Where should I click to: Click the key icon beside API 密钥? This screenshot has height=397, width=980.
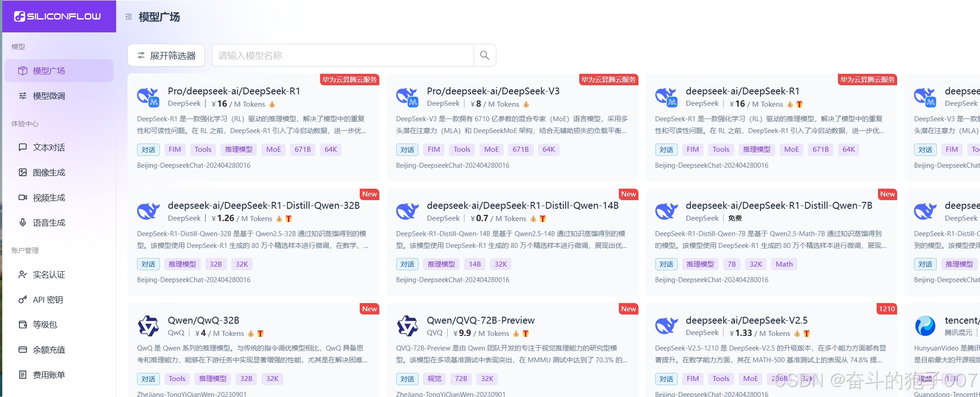[x=23, y=299]
